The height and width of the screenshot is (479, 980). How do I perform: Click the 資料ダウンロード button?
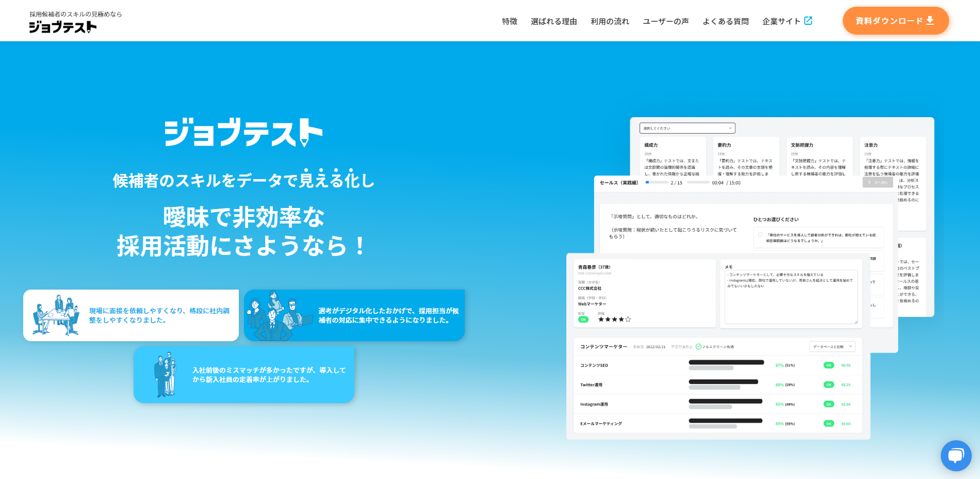click(x=896, y=21)
